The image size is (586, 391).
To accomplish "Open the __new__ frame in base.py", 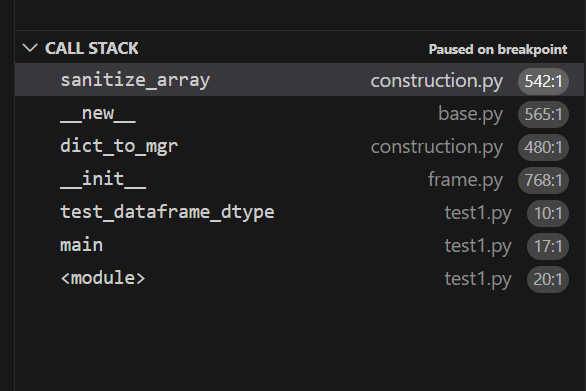I will coord(299,113).
